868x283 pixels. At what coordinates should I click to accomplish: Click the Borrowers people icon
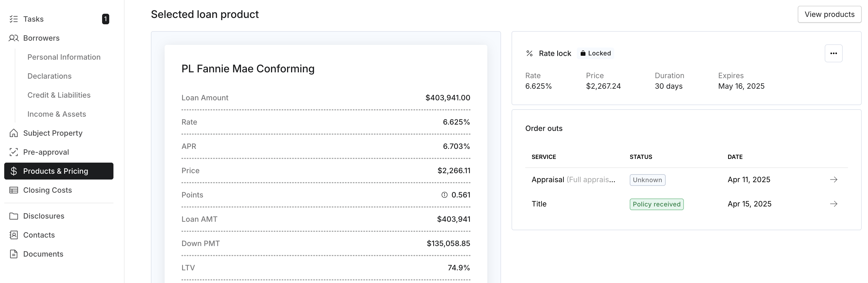coord(13,38)
